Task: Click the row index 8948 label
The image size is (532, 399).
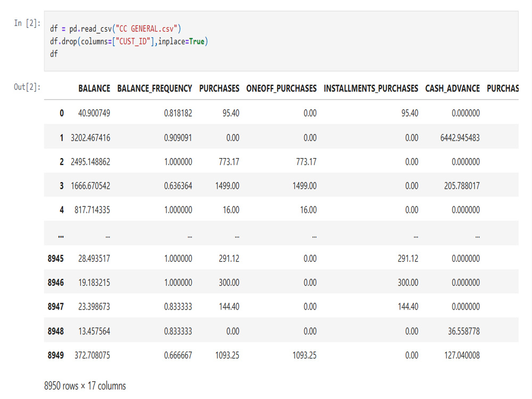Action: pos(56,331)
